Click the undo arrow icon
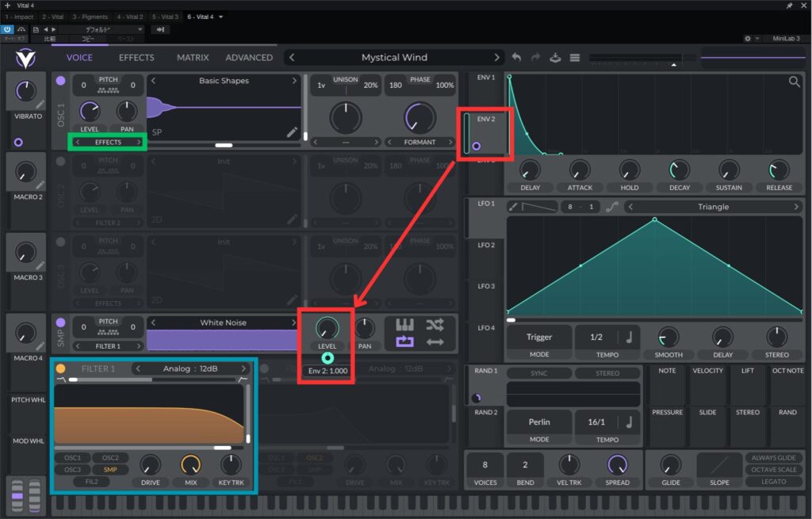 tap(517, 58)
